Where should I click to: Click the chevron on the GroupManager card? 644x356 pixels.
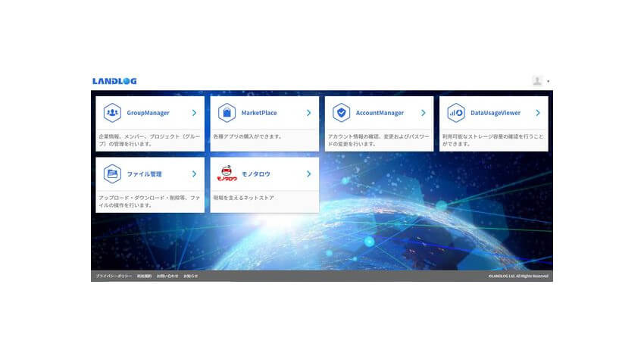[194, 113]
